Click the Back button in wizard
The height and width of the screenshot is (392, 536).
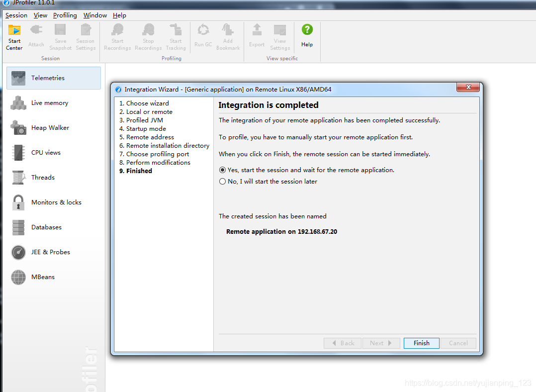coord(343,343)
